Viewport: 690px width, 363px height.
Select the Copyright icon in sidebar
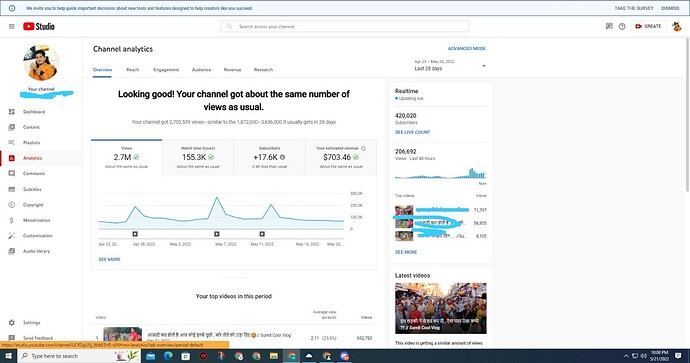click(12, 205)
